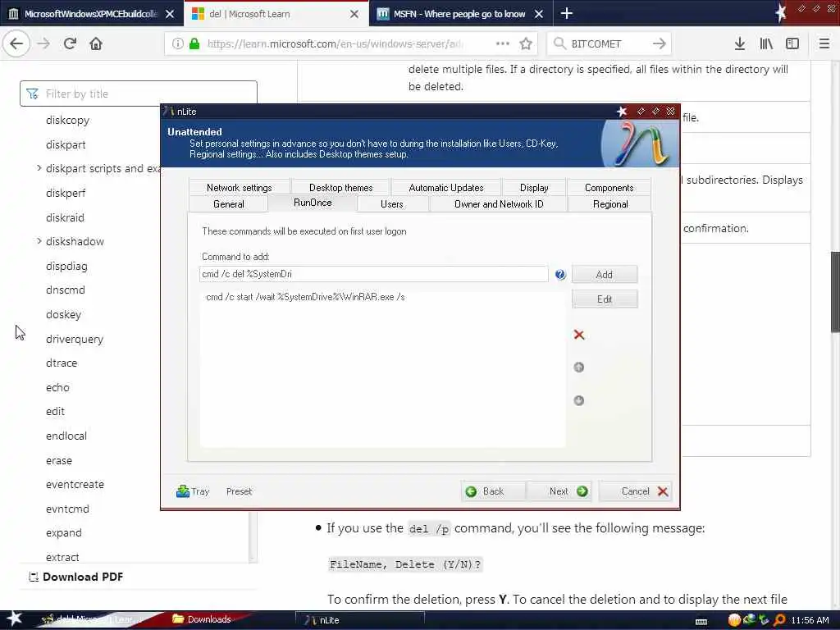The height and width of the screenshot is (630, 840).
Task: Open the Downloads folder taskbar item
Action: 202,619
